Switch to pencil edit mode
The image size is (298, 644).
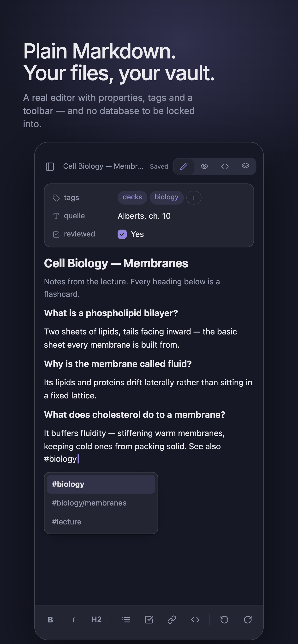(x=184, y=166)
